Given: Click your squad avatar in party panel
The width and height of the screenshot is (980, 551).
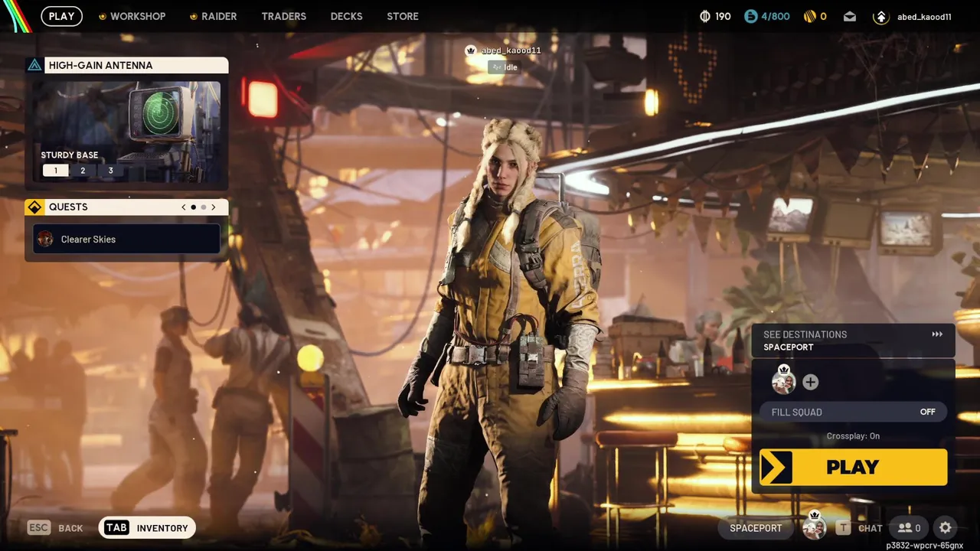Looking at the screenshot, I should [783, 380].
